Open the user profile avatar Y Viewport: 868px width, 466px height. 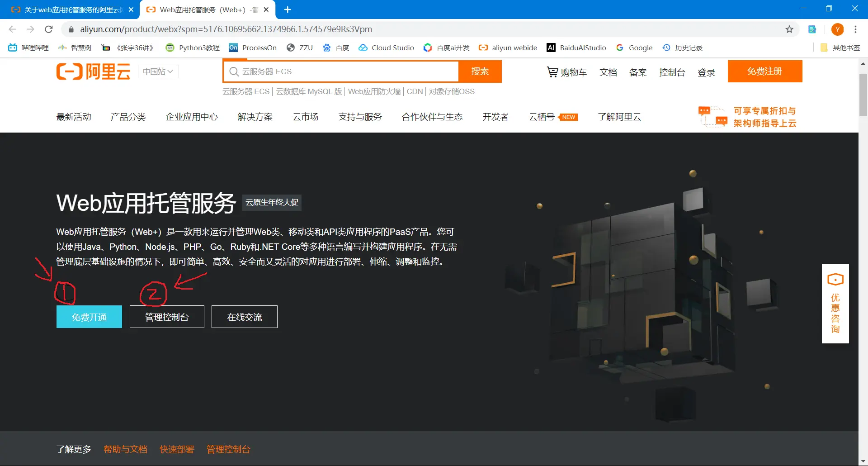click(837, 29)
